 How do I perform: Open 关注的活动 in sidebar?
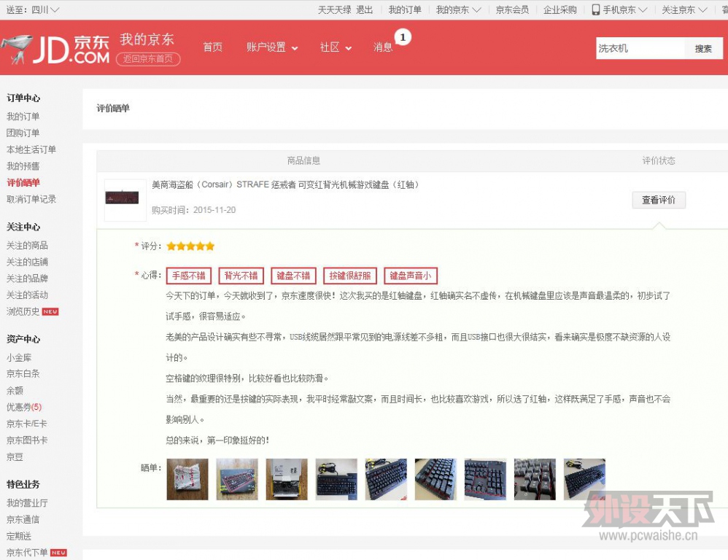(27, 295)
